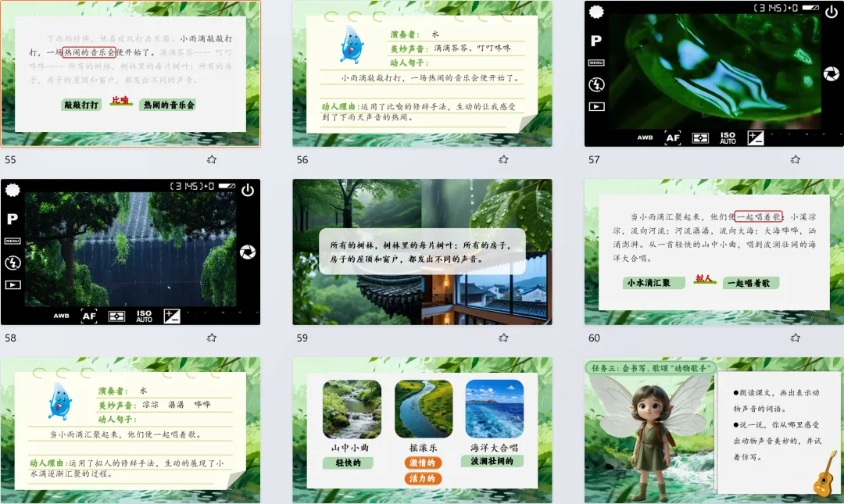The width and height of the screenshot is (844, 504).
Task: Select slide 55 thumbnail
Action: pos(131,73)
